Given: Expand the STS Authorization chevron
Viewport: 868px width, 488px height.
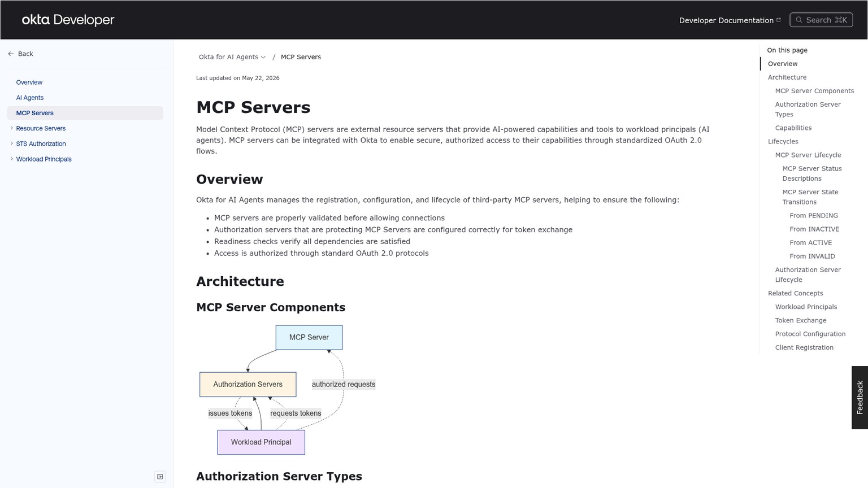Looking at the screenshot, I should pyautogui.click(x=11, y=143).
